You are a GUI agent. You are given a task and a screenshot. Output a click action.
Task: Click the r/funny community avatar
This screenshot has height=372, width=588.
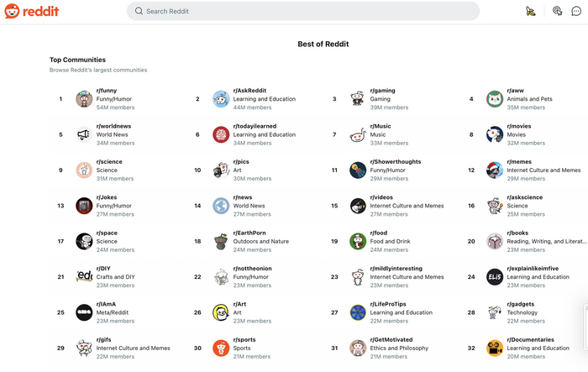[x=84, y=99]
